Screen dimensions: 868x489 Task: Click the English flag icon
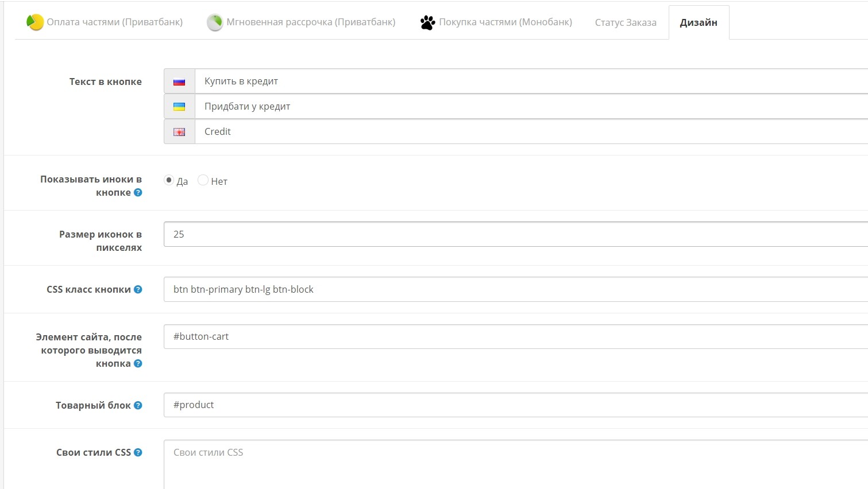[179, 132]
